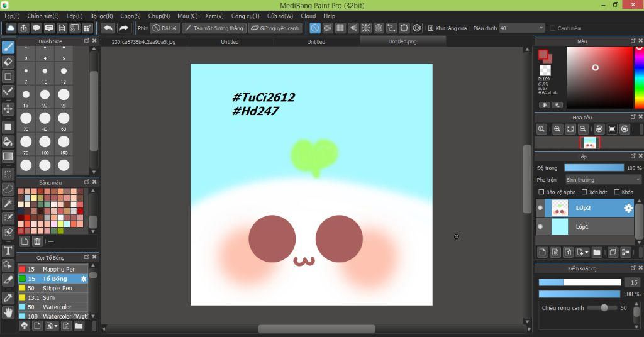Open the Bộ lọc(R) menu
The height and width of the screenshot is (337, 644).
click(101, 16)
